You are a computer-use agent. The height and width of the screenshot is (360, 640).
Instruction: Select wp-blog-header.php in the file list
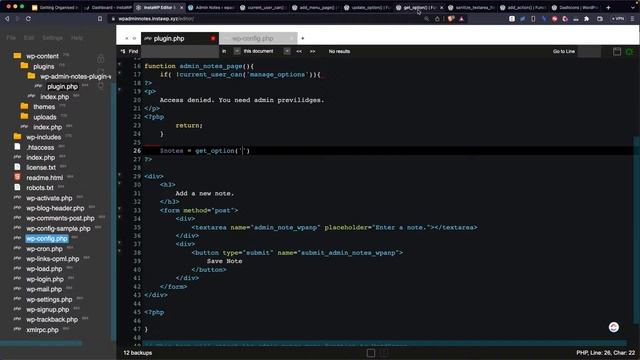(55, 208)
